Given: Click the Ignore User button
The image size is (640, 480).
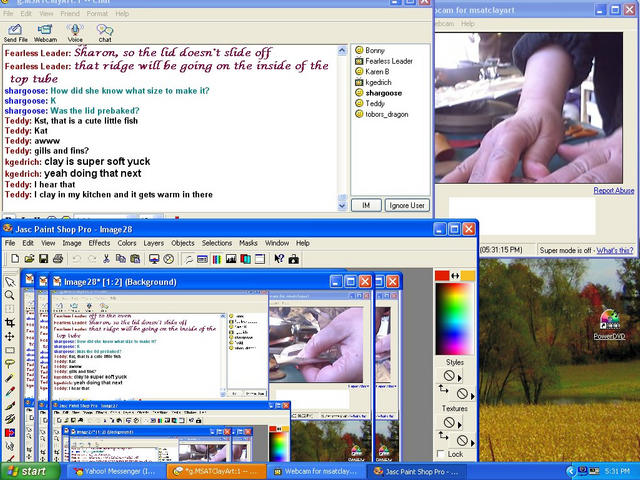Looking at the screenshot, I should coord(407,205).
